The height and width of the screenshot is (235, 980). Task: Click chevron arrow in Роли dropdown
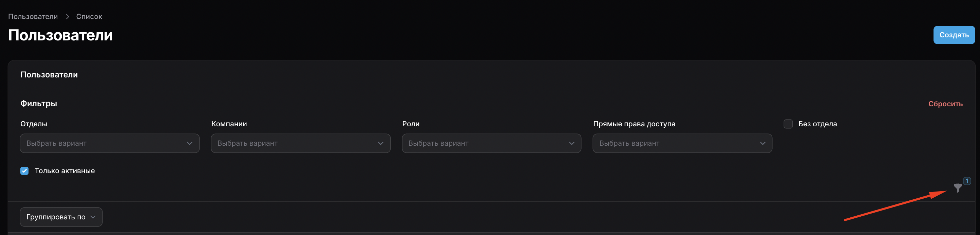point(571,144)
